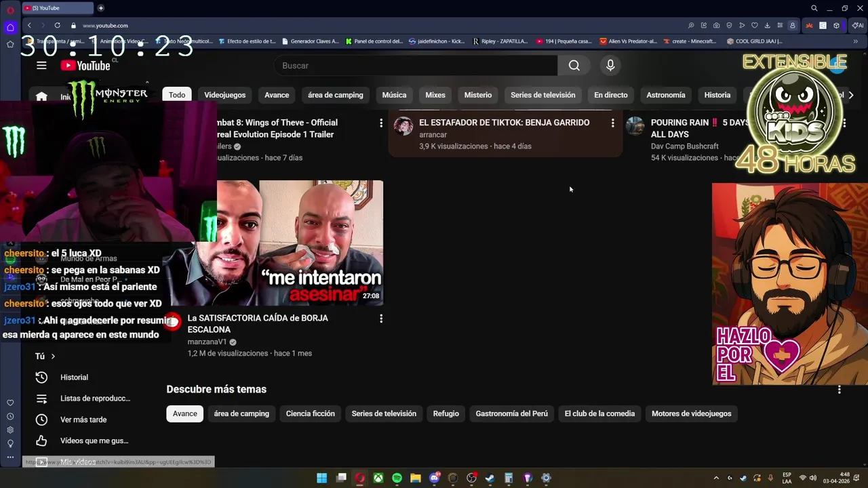
Task: Open La SATISFACTORIA CAÍDA de BORJA ESCALONA
Action: (258, 324)
